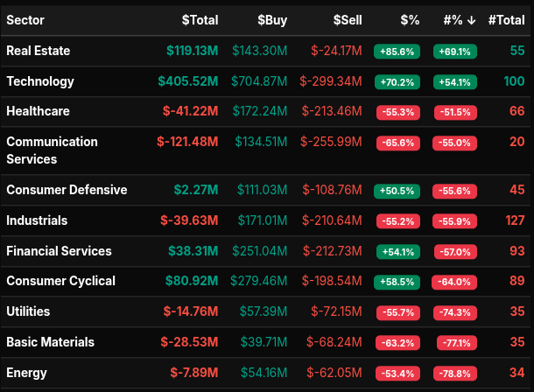This screenshot has width=534, height=392.
Task: Click the $80.92M total value
Action: (192, 281)
